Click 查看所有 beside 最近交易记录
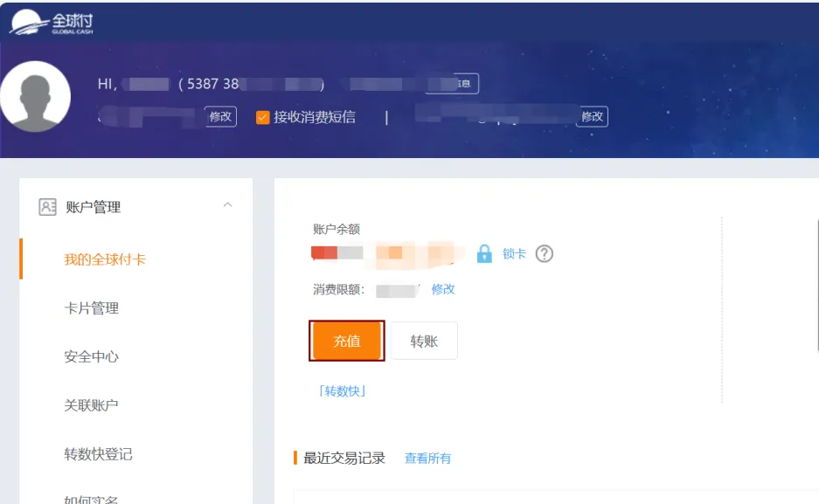Screen dimensions: 819x504 coord(427,459)
